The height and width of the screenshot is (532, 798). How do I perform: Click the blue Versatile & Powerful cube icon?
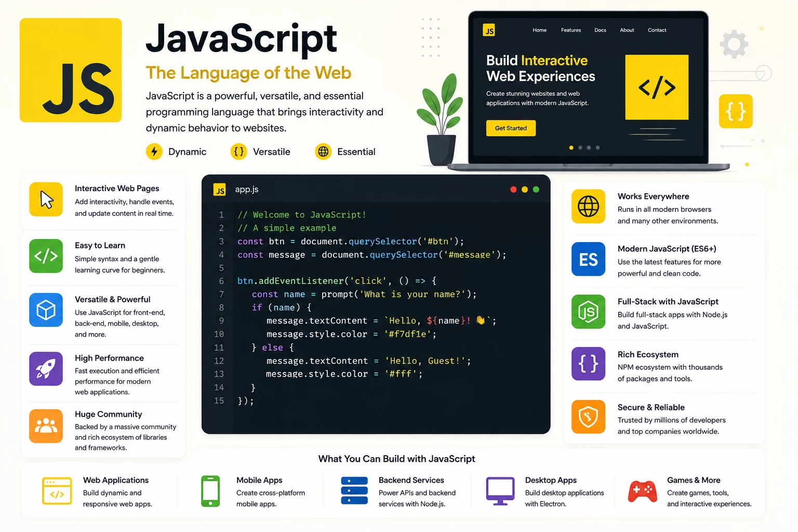coord(46,310)
